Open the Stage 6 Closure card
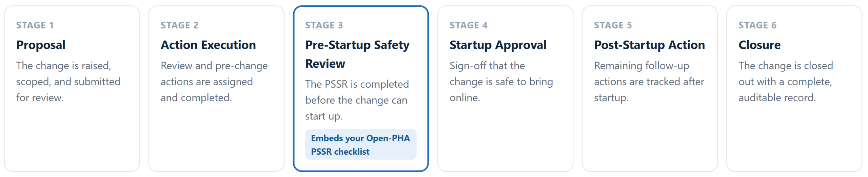 pos(794,88)
